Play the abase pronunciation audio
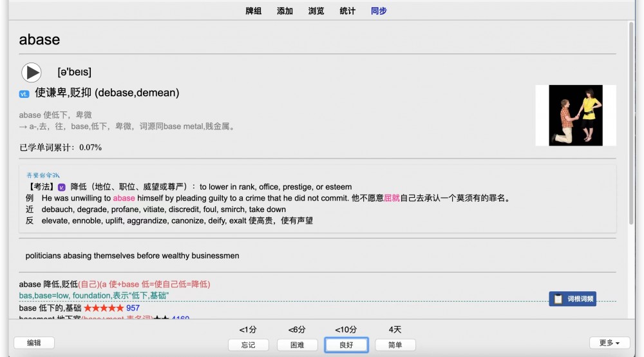This screenshot has height=357, width=644. click(31, 73)
